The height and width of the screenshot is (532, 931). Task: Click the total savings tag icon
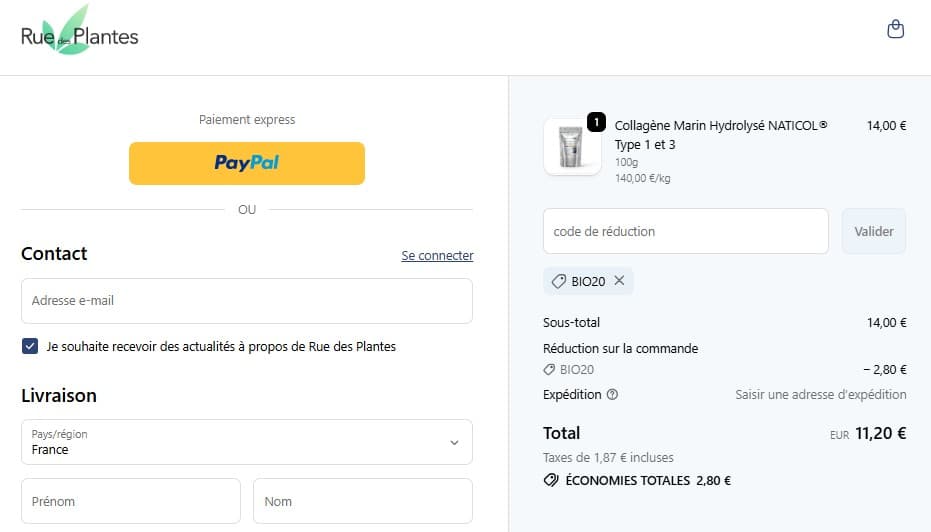550,480
